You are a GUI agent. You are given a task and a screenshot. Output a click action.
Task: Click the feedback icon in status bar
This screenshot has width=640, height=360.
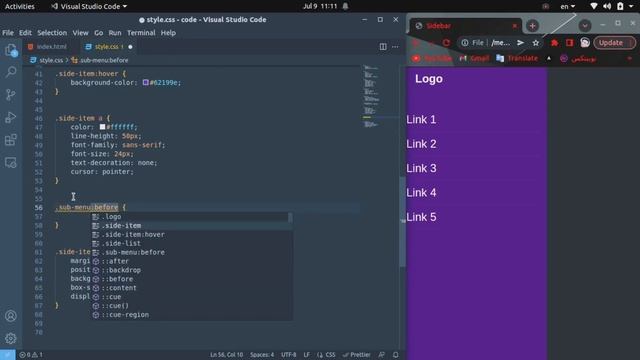click(382, 355)
